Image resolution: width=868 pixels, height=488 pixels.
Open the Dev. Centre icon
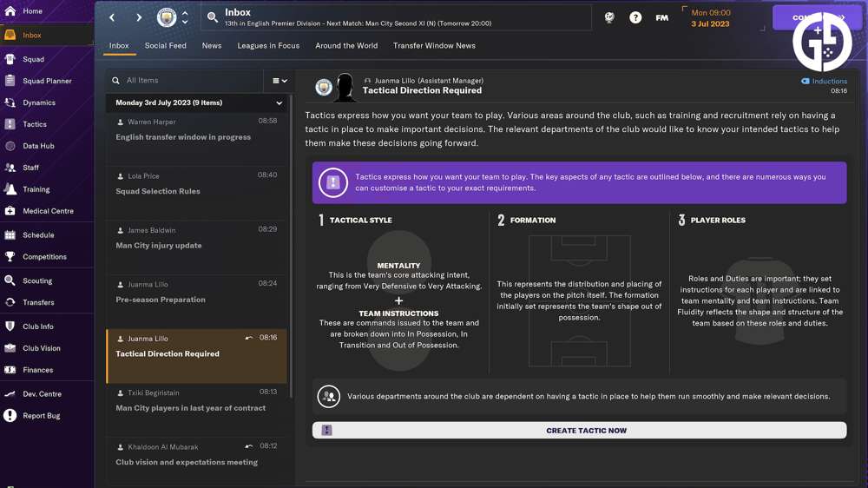coord(10,394)
